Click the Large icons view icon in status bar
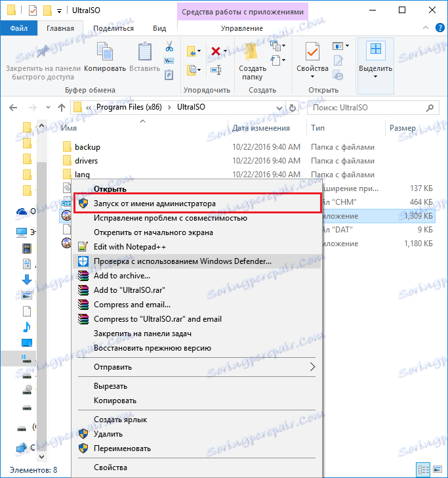The image size is (448, 478). [x=437, y=469]
